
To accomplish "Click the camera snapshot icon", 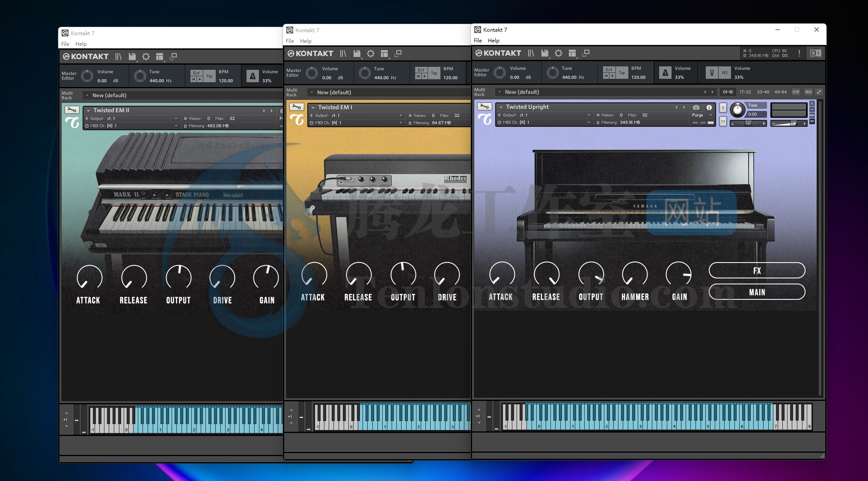I will (x=696, y=108).
